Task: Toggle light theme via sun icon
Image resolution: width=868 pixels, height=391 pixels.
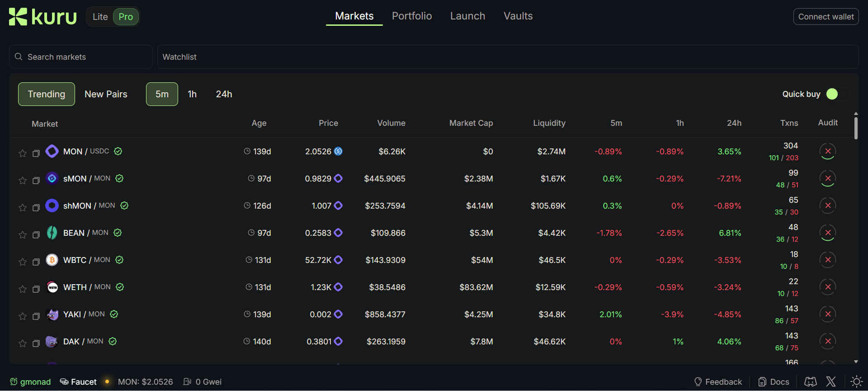Action: (857, 381)
